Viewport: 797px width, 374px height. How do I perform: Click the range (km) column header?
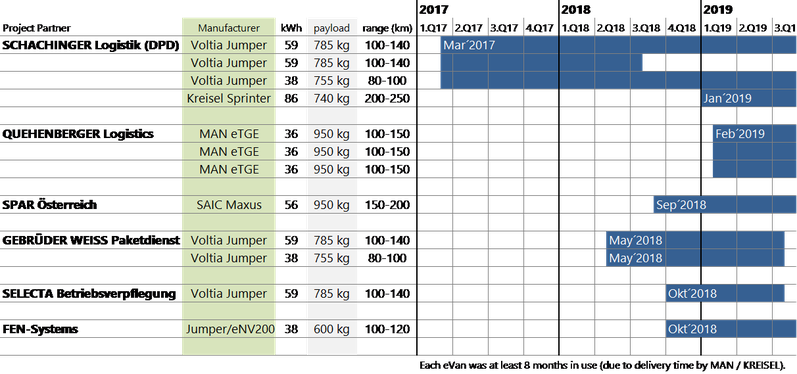pos(387,28)
